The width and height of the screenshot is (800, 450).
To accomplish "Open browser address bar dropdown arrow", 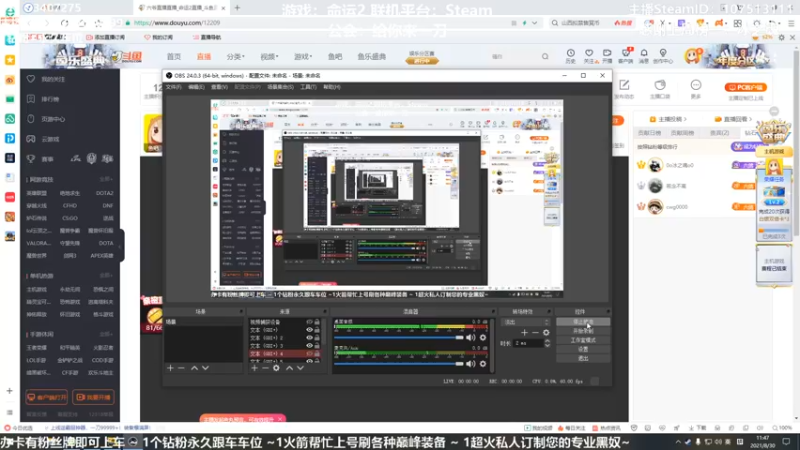I will pyautogui.click(x=534, y=23).
